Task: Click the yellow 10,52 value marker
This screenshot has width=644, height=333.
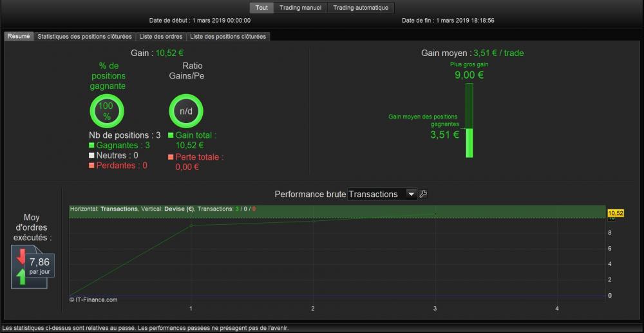Action: (615, 213)
